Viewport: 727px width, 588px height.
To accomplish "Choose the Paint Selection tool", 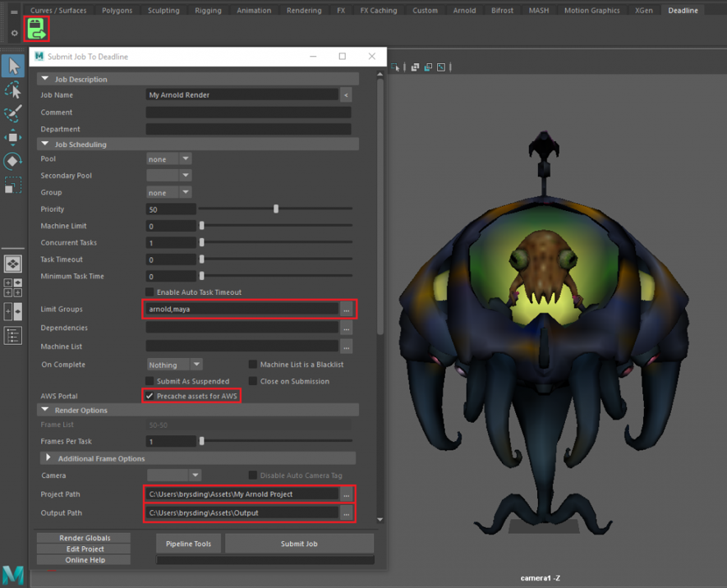I will click(13, 113).
